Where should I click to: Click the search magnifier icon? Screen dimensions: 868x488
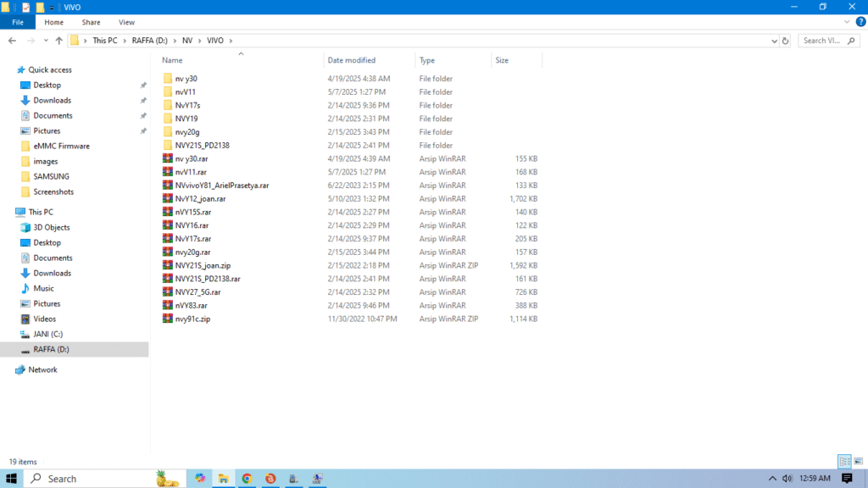click(851, 41)
